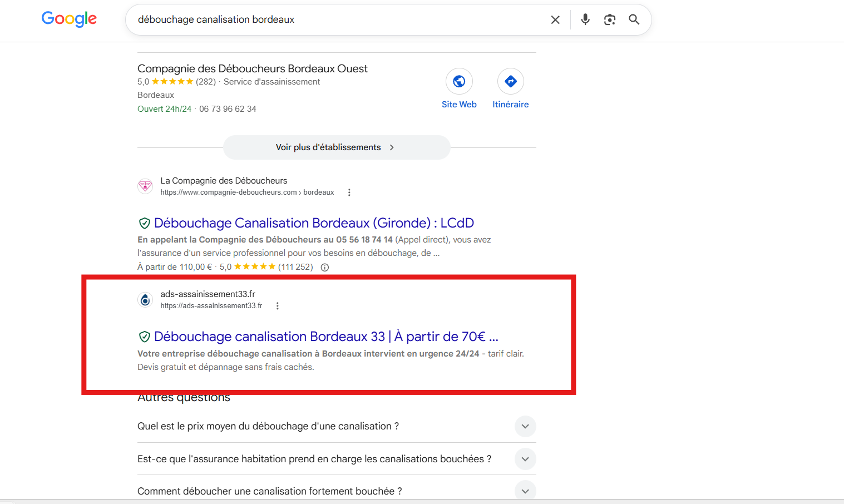
Task: Click ads-assainissement33.fr site name
Action: 208,294
